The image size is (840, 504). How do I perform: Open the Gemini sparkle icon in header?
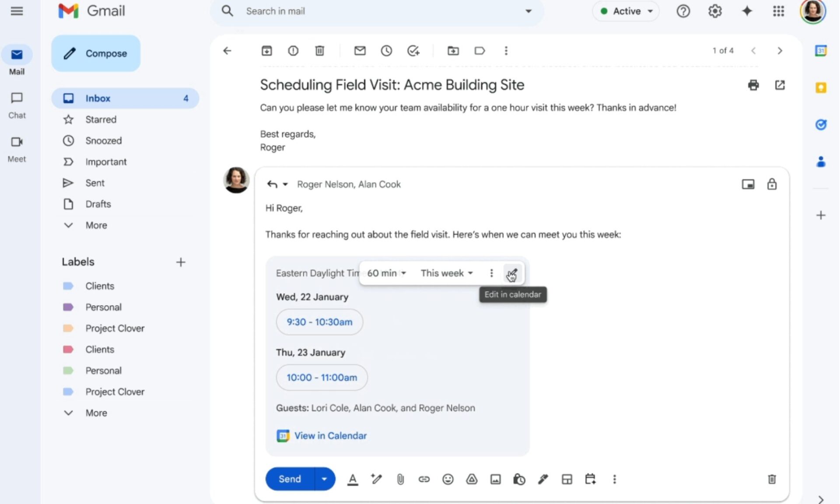pyautogui.click(x=747, y=11)
